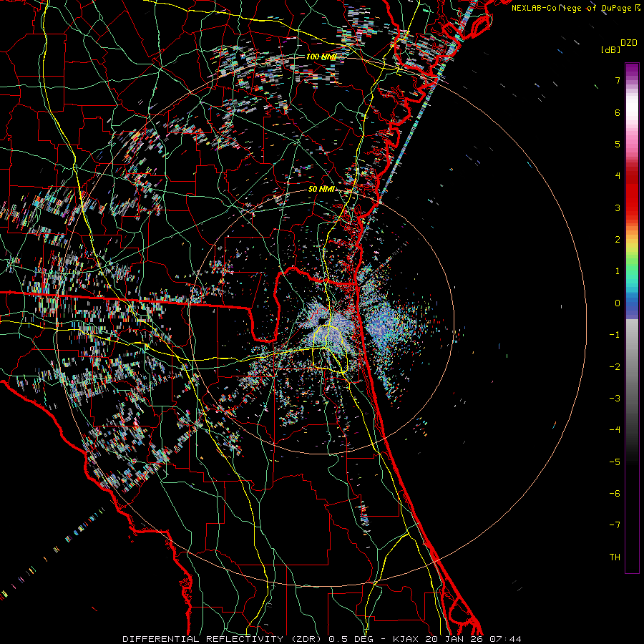
Task: Select the -2 dB scale value
Action: click(615, 367)
